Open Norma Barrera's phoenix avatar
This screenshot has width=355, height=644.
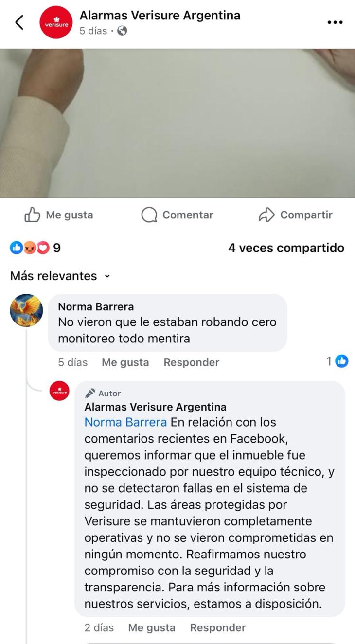click(x=26, y=310)
